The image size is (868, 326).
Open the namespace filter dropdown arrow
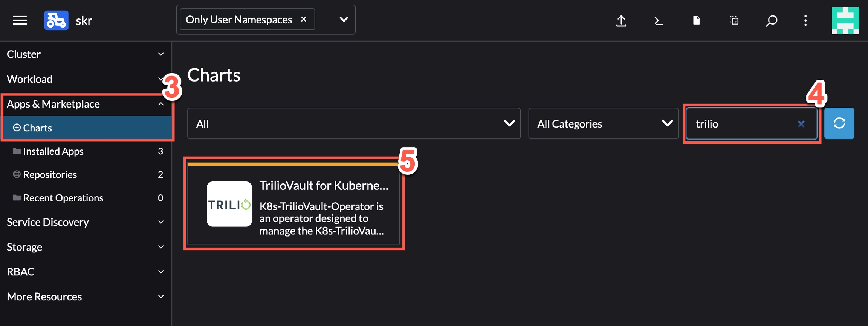point(343,20)
